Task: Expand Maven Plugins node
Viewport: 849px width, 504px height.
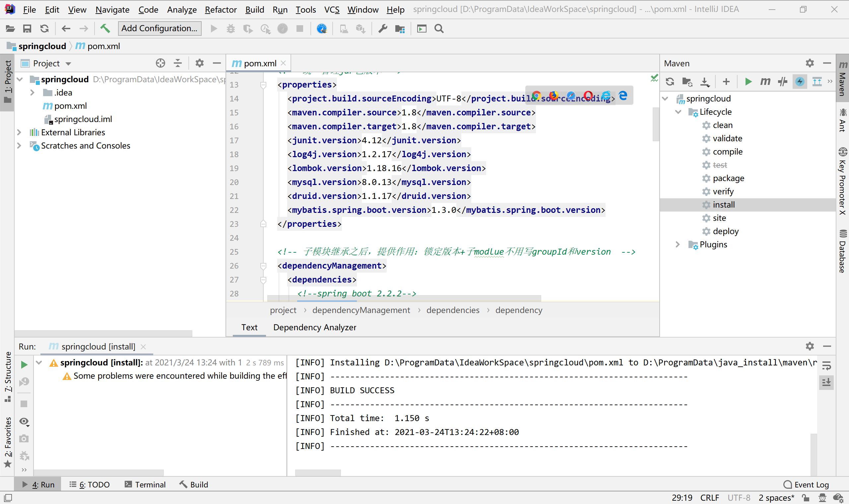Action: click(678, 244)
